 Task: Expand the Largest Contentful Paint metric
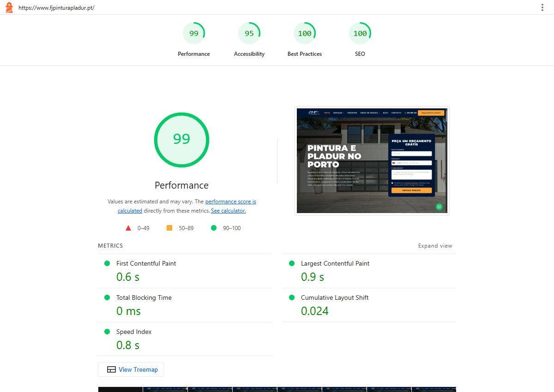369,271
